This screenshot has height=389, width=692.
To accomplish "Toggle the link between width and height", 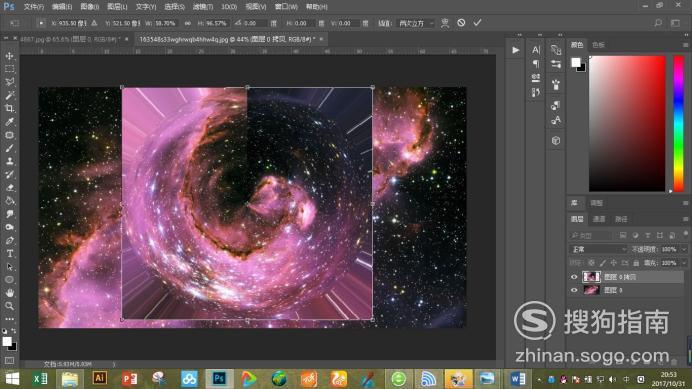I will tap(188, 23).
